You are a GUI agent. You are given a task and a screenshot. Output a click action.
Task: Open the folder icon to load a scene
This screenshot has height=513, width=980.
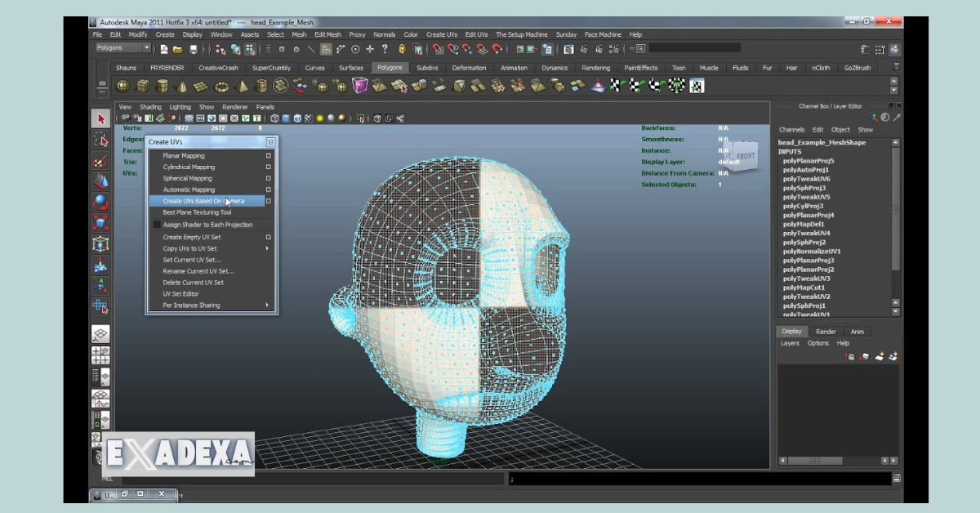point(176,50)
